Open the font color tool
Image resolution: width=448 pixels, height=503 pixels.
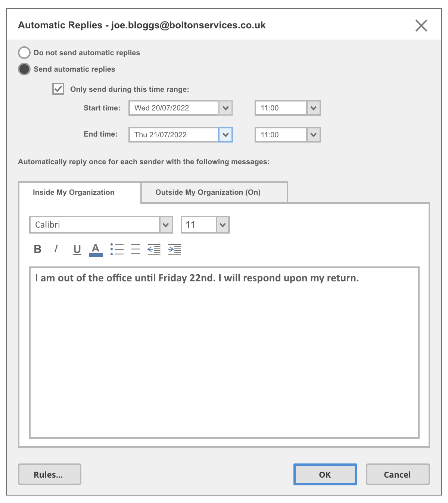tap(96, 249)
